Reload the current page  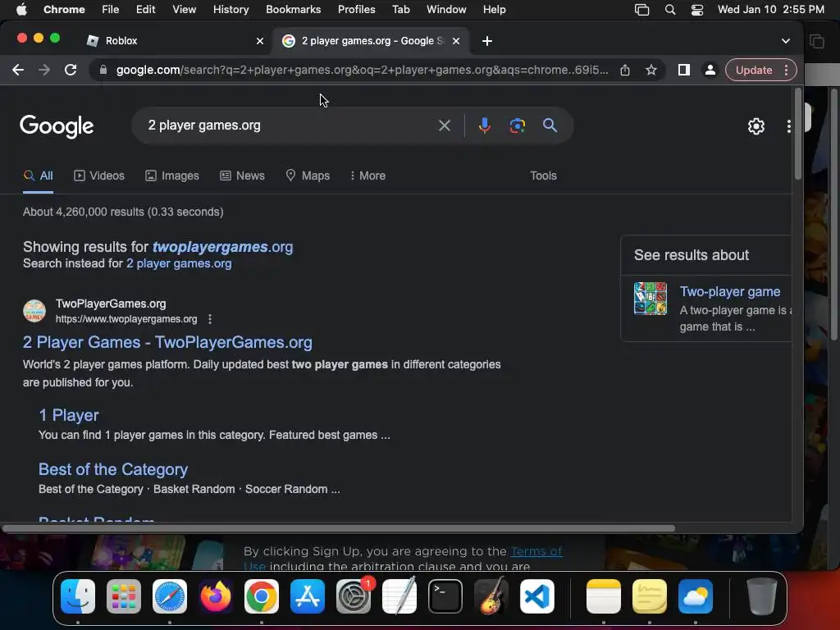point(71,70)
